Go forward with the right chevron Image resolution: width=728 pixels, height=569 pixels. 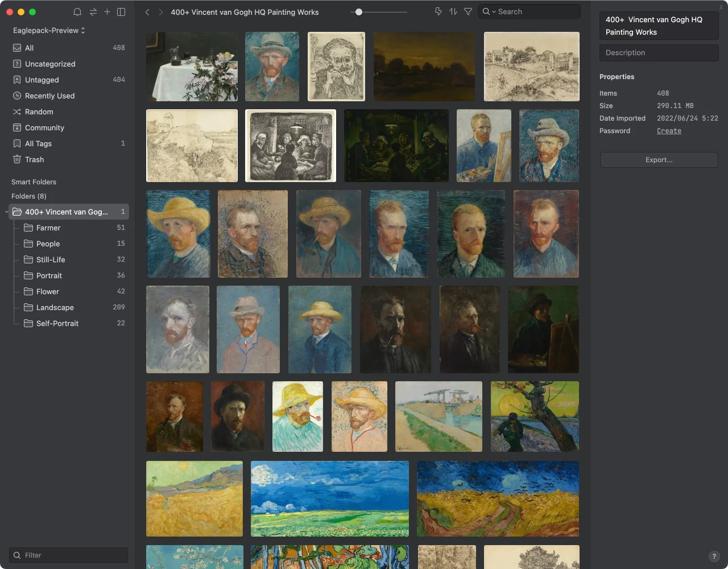161,12
